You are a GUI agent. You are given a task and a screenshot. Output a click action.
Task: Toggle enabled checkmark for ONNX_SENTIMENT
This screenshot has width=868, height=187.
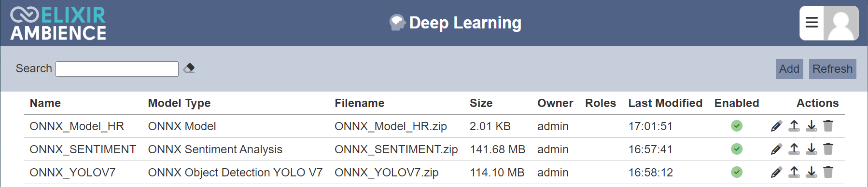[737, 149]
